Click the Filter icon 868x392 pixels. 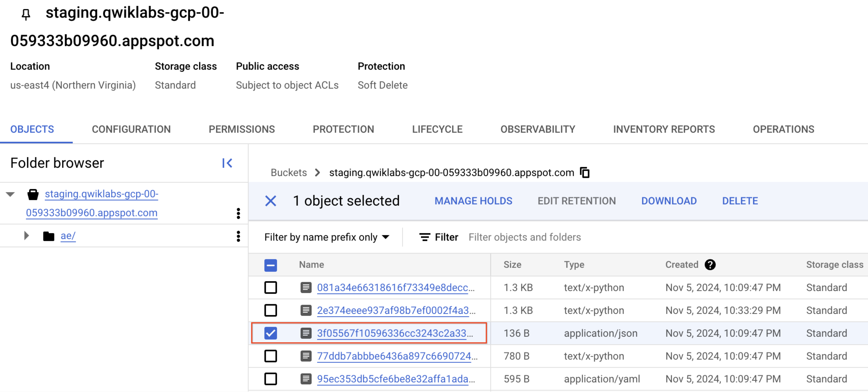click(424, 237)
